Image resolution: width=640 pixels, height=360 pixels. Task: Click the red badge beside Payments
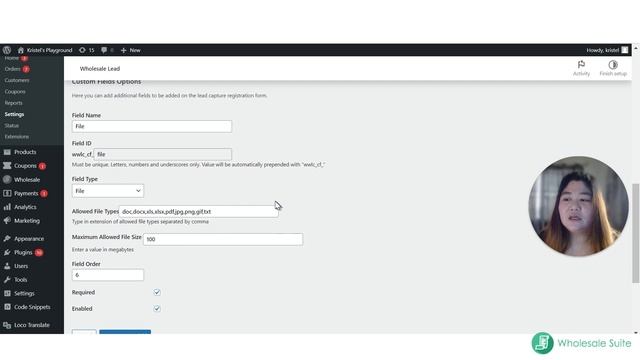pos(44,193)
